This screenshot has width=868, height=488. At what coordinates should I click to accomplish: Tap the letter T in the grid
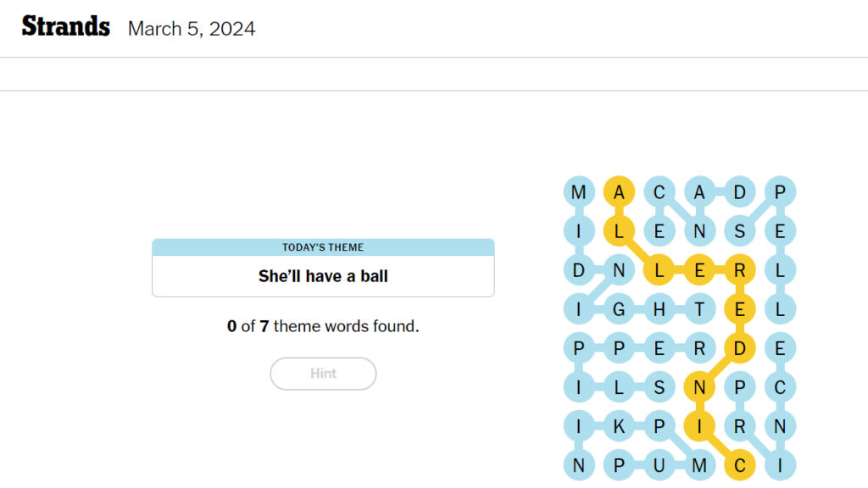coord(699,310)
